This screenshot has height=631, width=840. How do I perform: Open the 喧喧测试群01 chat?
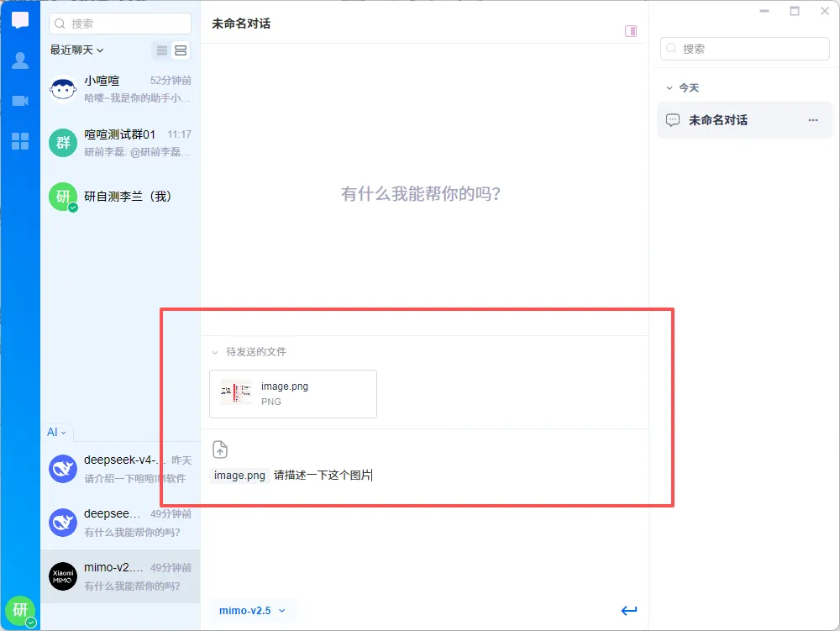click(120, 143)
